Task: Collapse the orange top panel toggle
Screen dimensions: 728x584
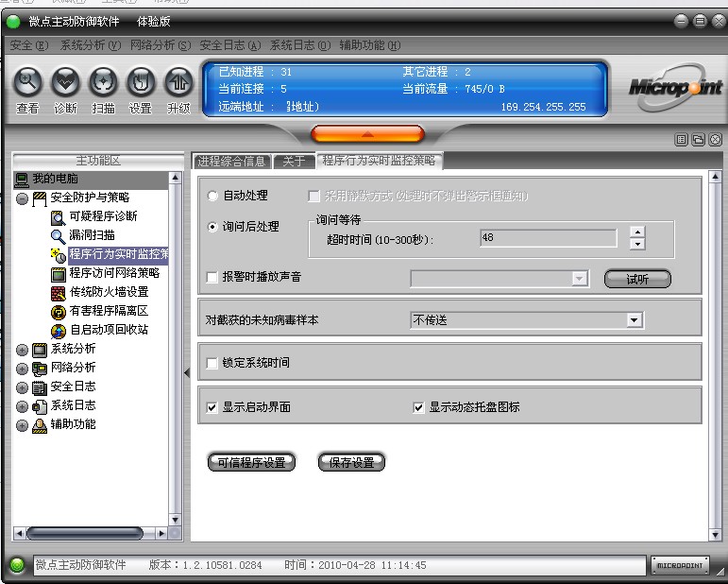Action: pyautogui.click(x=367, y=134)
